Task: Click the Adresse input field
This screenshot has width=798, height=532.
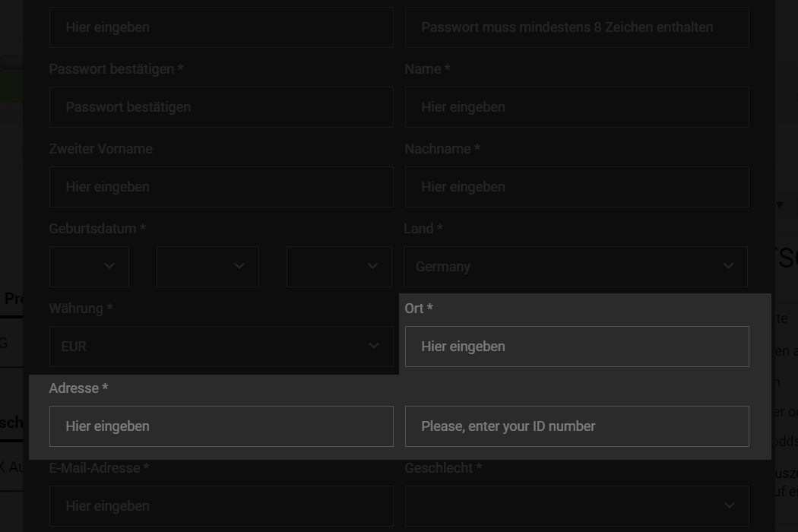Action: (x=221, y=426)
